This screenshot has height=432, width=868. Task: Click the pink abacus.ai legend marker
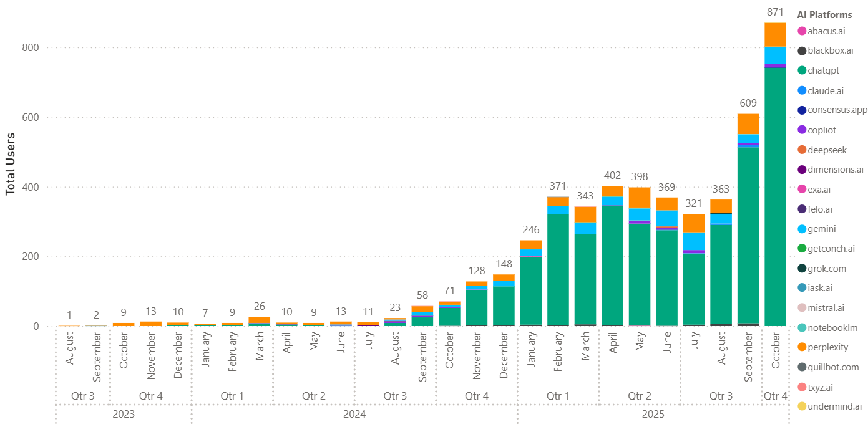click(x=802, y=31)
